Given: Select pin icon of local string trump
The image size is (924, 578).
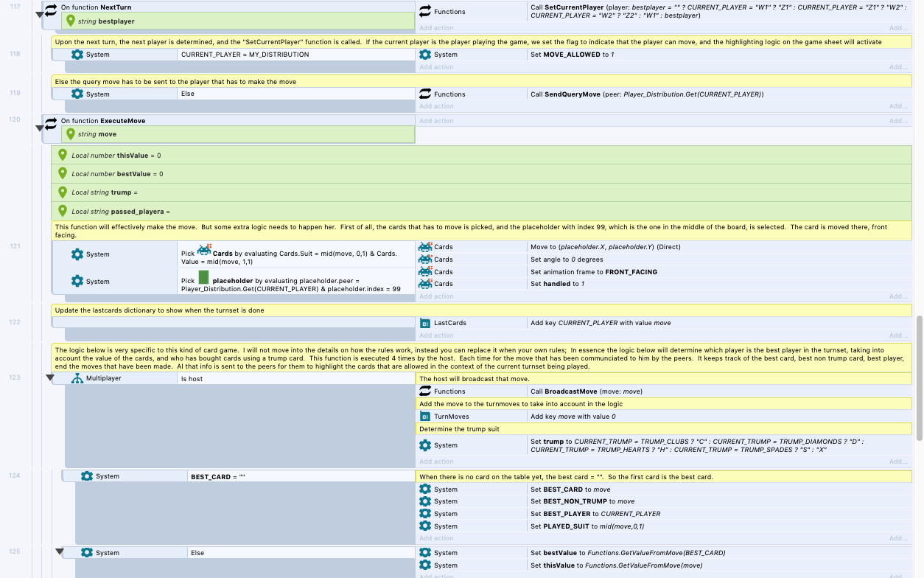Looking at the screenshot, I should click(x=62, y=192).
